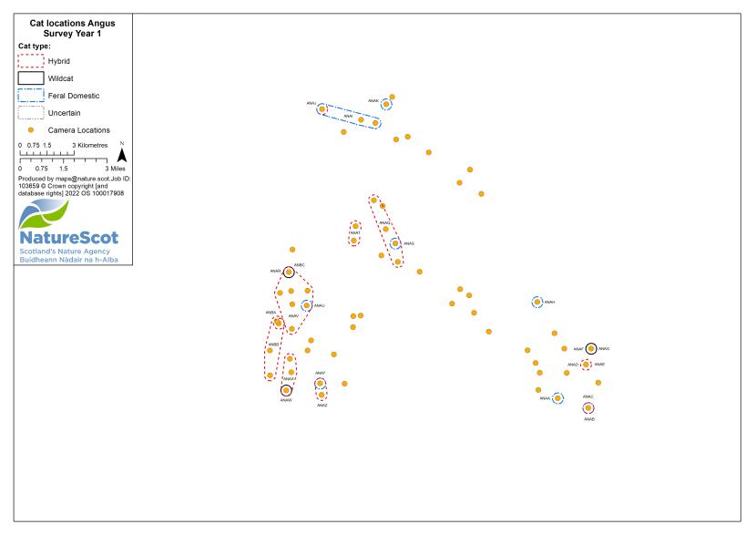Click the Wildcat solid black legend box
The height and width of the screenshot is (535, 756).
coord(31,78)
